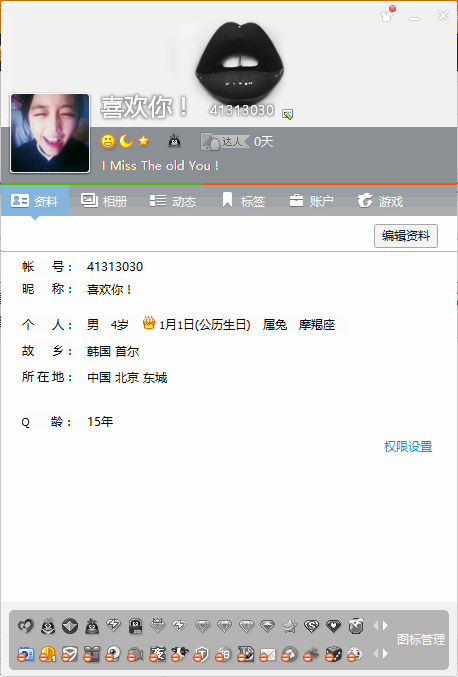The image size is (458, 677).
Task: Show previous icons in the bottom icon row
Action: pyautogui.click(x=375, y=654)
